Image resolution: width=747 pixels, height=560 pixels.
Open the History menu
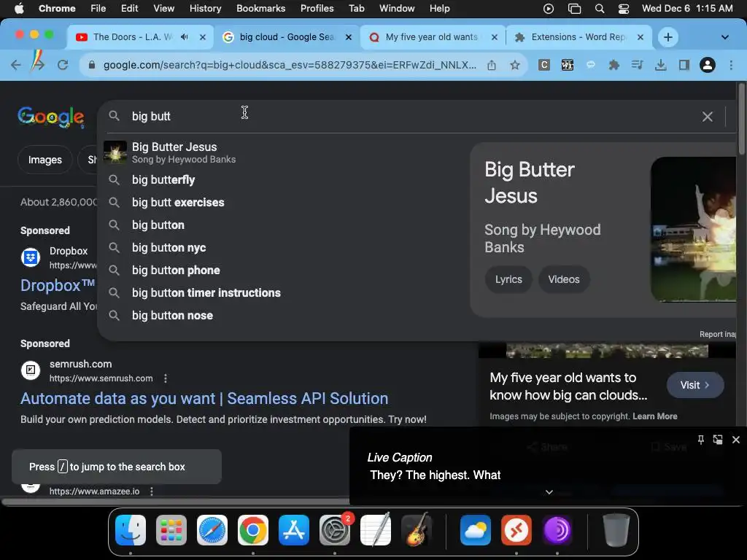click(205, 8)
